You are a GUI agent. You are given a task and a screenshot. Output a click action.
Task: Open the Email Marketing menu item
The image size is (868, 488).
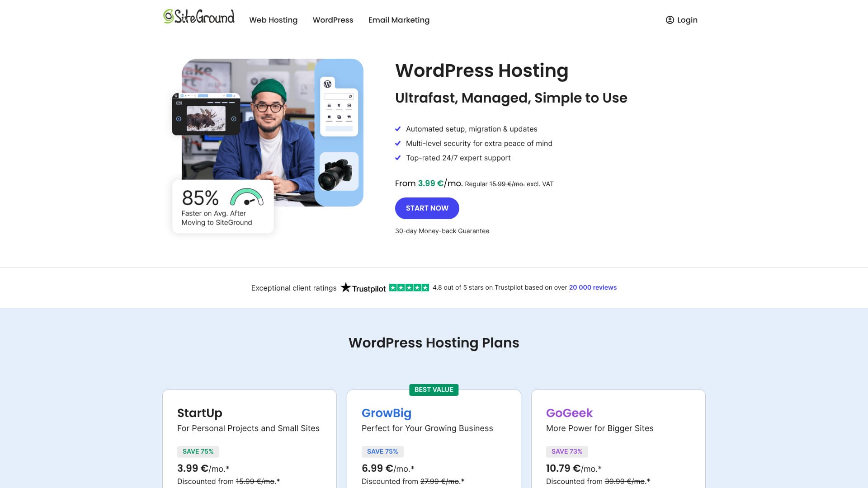pyautogui.click(x=399, y=20)
